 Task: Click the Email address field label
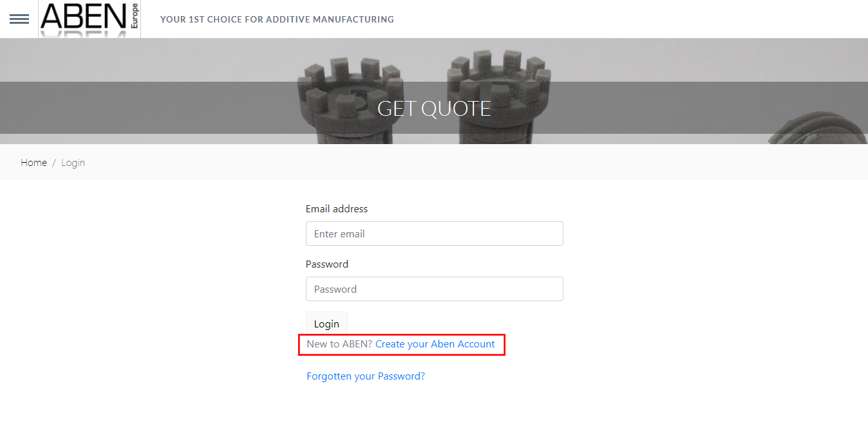tap(337, 209)
